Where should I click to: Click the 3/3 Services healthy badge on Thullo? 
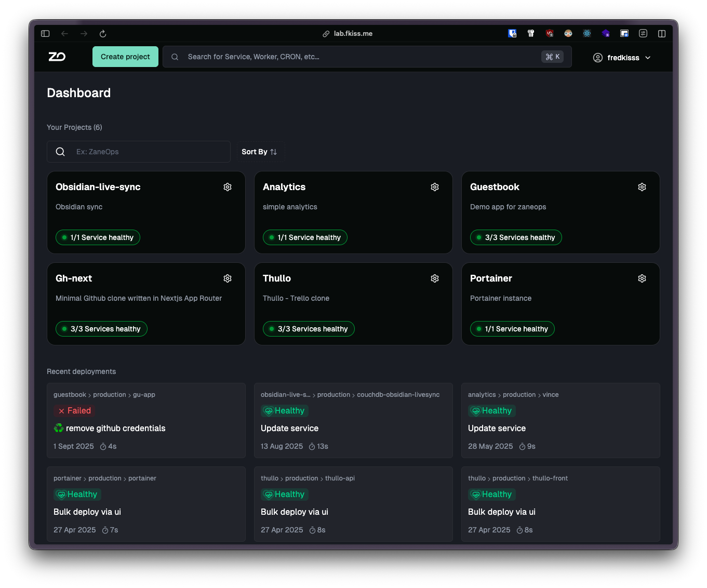click(309, 329)
